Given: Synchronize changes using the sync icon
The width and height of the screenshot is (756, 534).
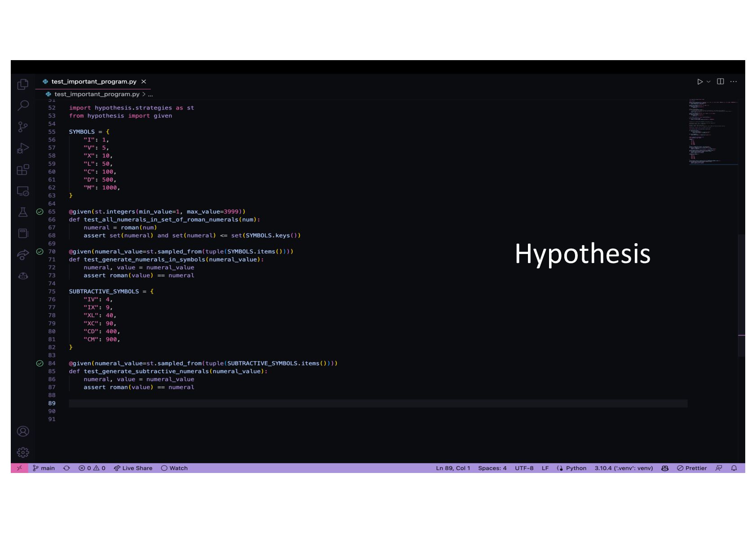Looking at the screenshot, I should 66,468.
